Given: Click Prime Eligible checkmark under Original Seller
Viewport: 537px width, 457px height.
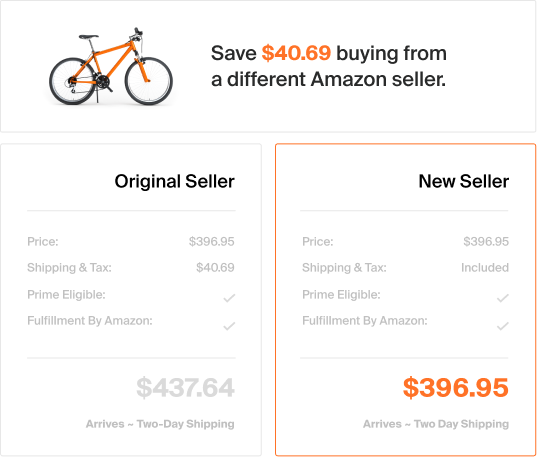Looking at the screenshot, I should pos(229,298).
